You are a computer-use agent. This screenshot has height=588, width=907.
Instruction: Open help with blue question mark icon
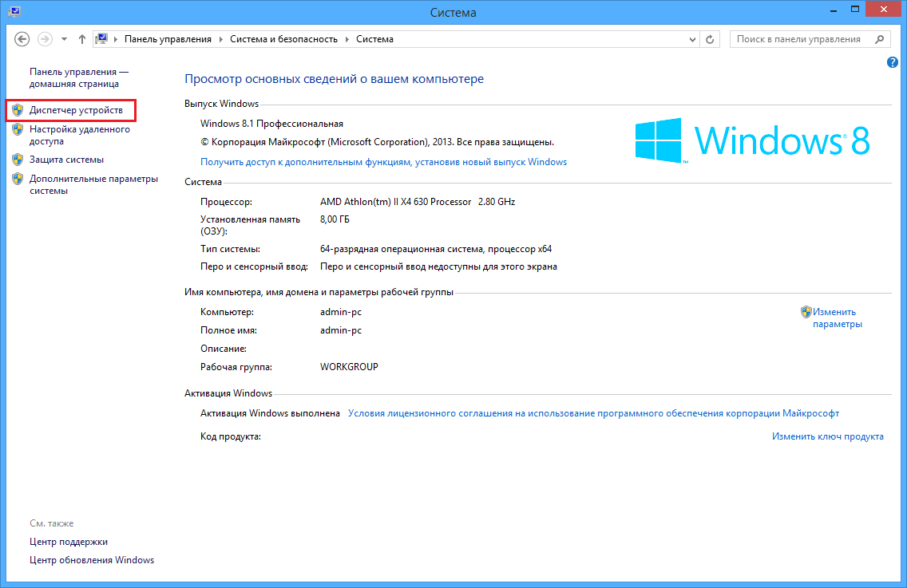(x=892, y=62)
